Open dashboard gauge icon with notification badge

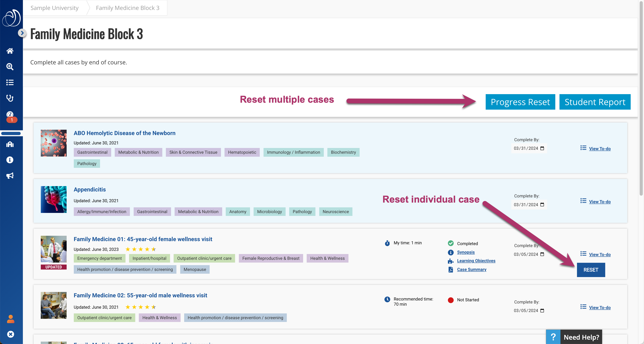point(10,114)
